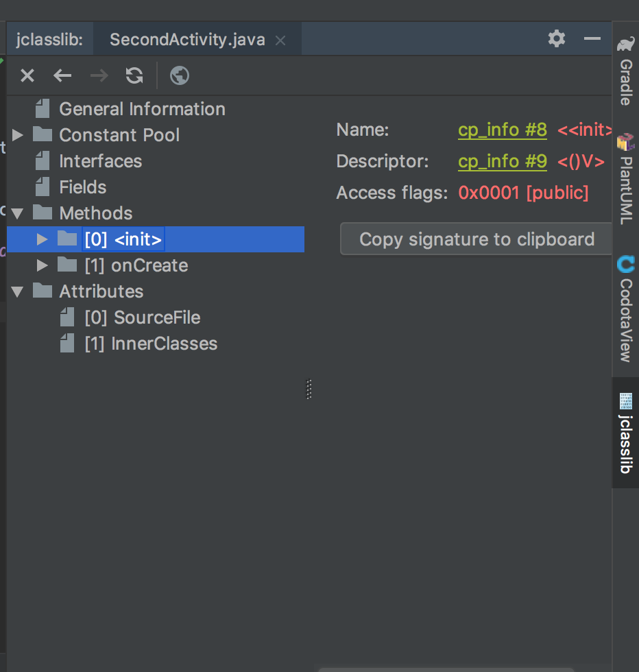Click the reload refresh icon
The width and height of the screenshot is (639, 672).
click(x=134, y=75)
